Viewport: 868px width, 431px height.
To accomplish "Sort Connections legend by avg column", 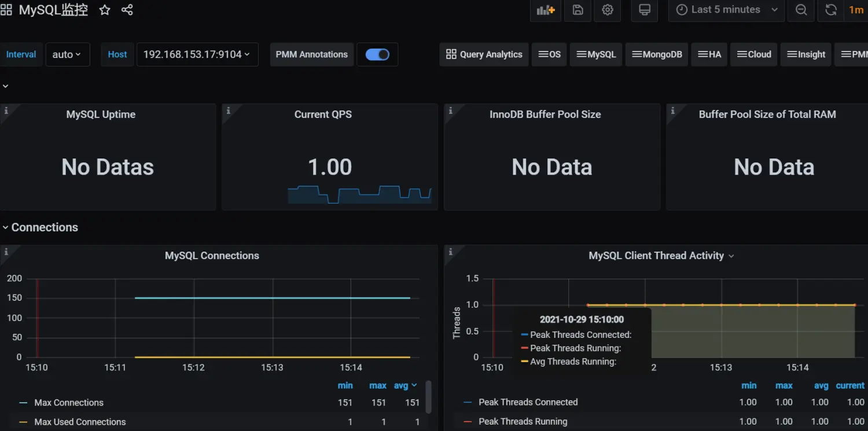I will [405, 385].
